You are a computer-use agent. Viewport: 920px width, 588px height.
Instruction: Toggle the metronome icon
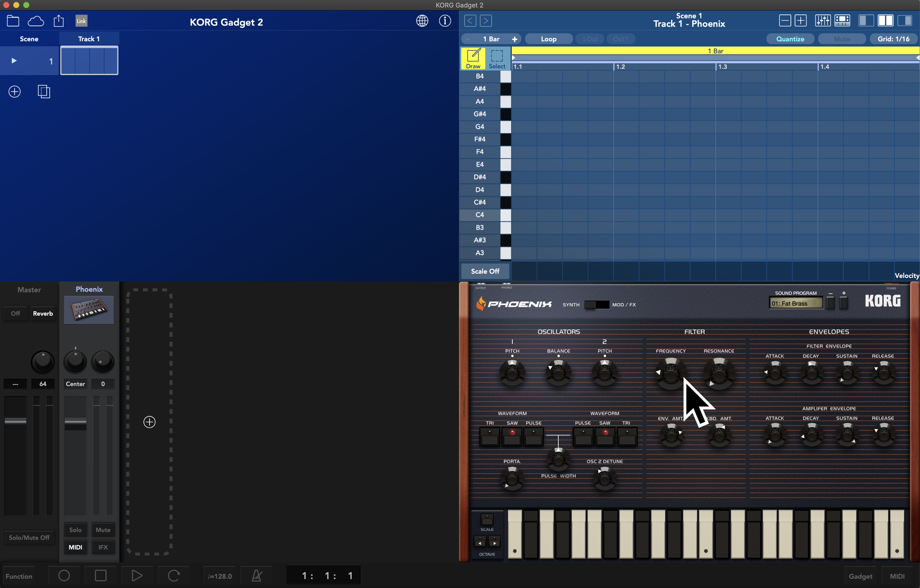coord(257,576)
